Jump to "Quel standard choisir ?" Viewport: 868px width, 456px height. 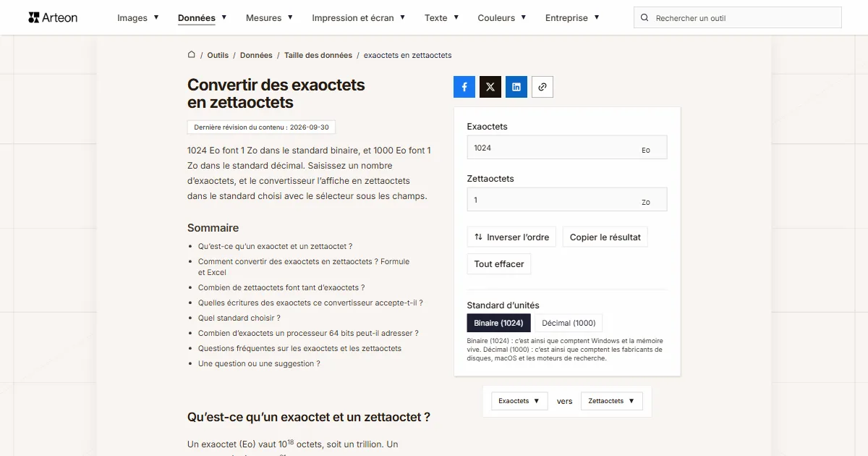[239, 318]
